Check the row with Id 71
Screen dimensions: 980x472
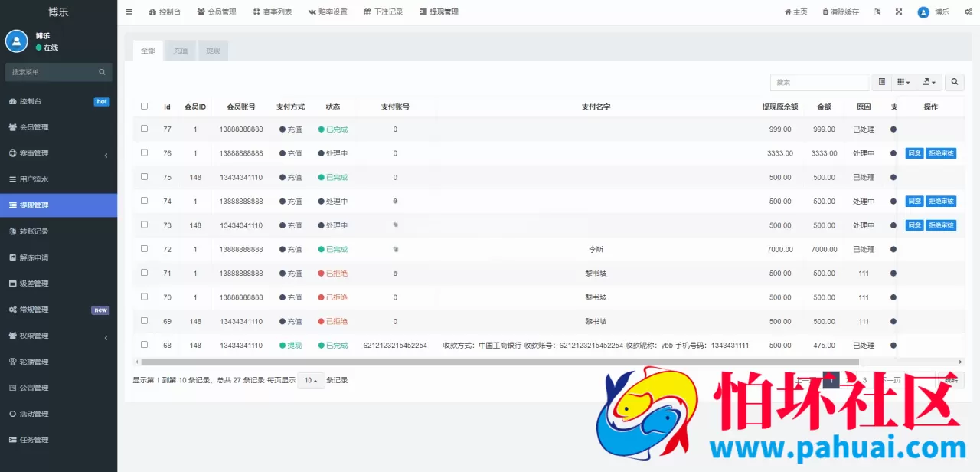144,273
